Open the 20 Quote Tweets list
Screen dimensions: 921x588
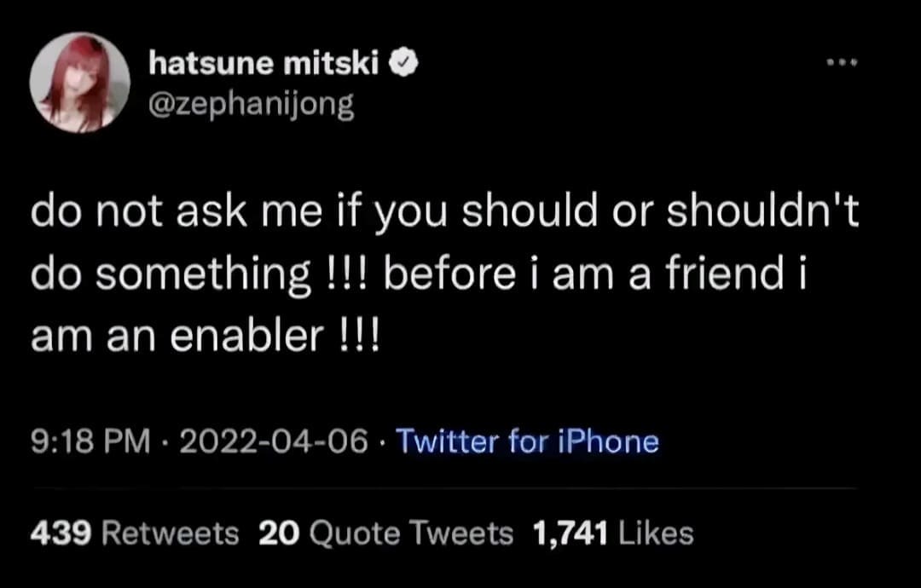(385, 533)
